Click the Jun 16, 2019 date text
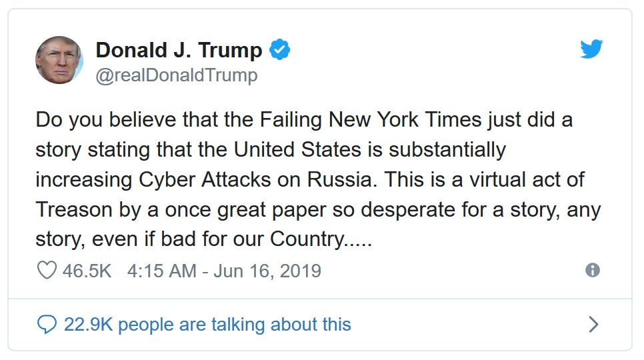The width and height of the screenshot is (644, 360). pyautogui.click(x=267, y=271)
